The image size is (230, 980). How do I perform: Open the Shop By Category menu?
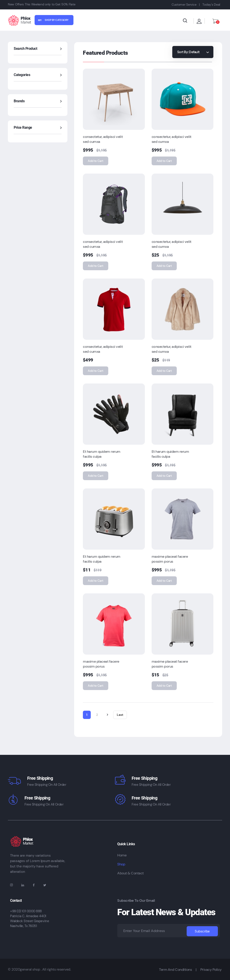tap(54, 20)
